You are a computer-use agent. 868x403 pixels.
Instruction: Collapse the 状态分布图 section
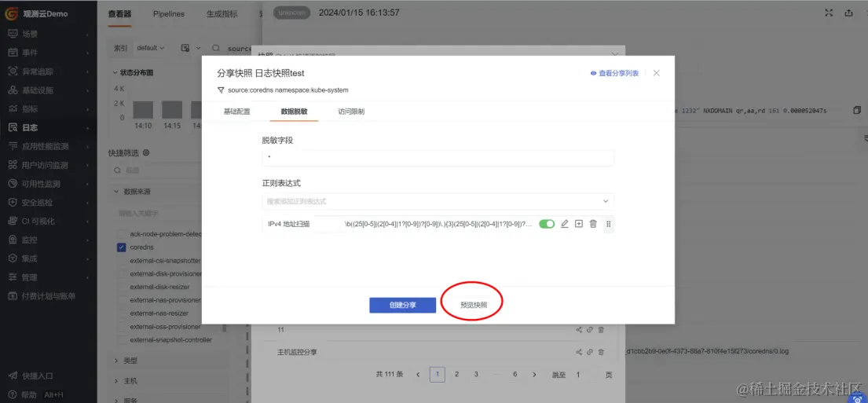(115, 72)
